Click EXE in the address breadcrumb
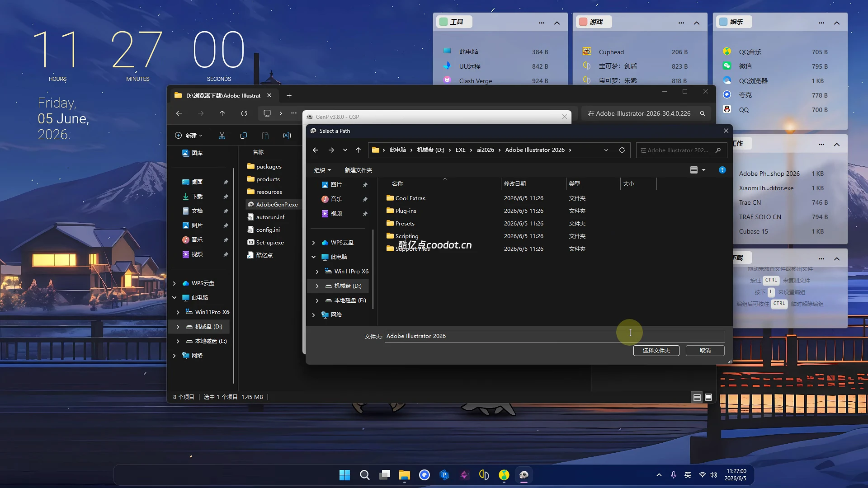The width and height of the screenshot is (868, 488). coord(460,150)
